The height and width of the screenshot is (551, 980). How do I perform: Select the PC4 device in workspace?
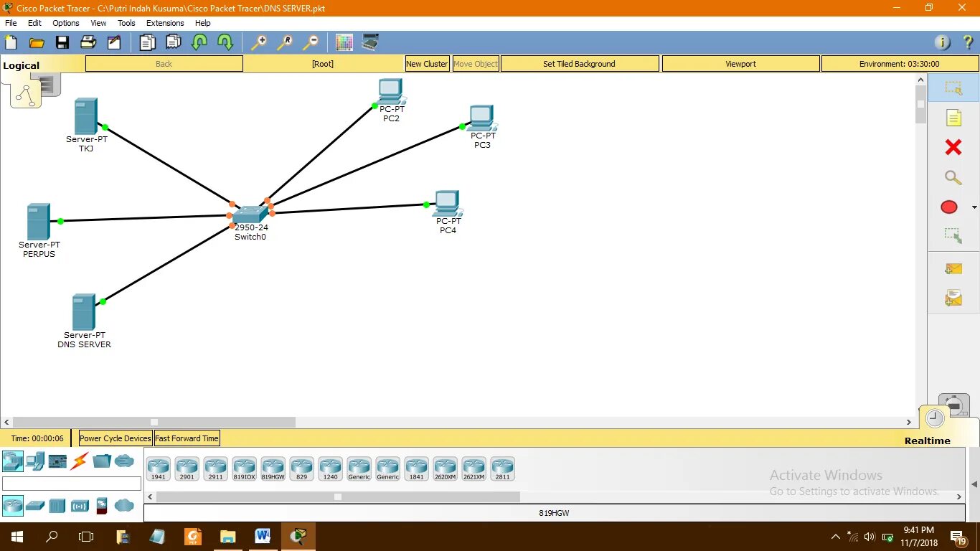tap(448, 204)
